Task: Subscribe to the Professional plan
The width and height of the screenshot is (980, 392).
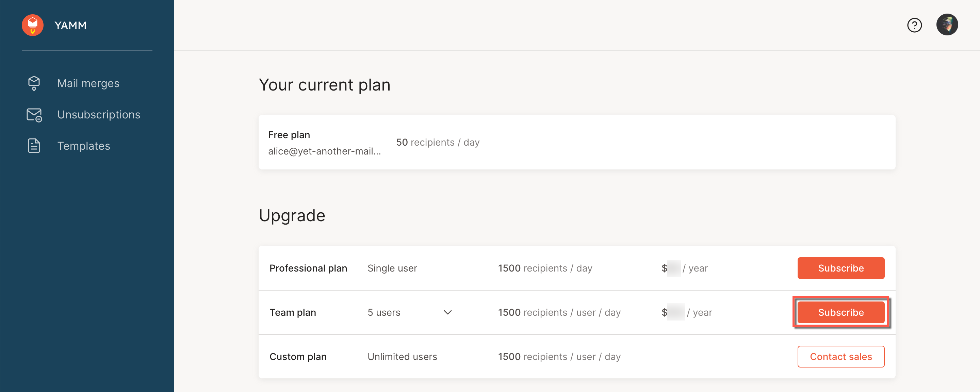Action: pyautogui.click(x=840, y=268)
